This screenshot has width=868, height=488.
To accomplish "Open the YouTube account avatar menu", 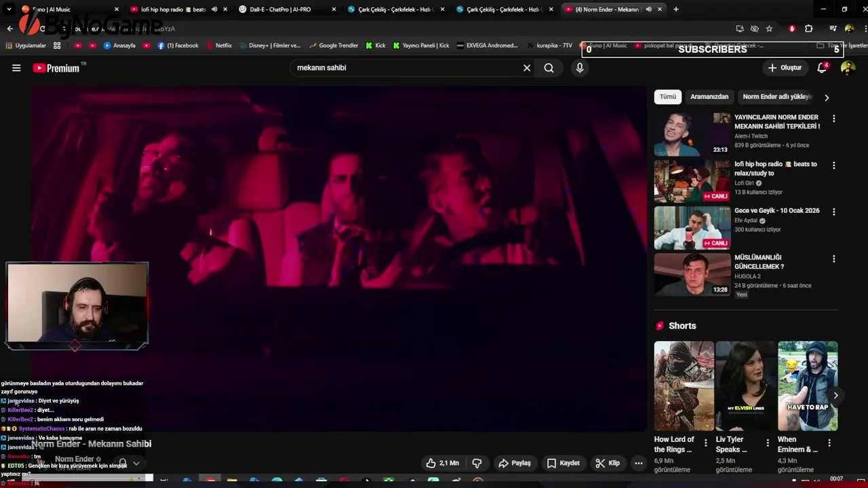I will (848, 68).
